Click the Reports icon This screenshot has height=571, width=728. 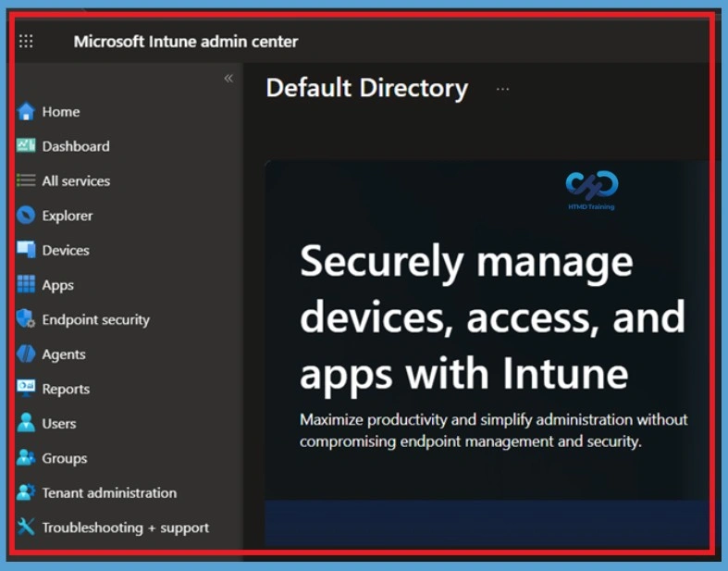pos(26,389)
